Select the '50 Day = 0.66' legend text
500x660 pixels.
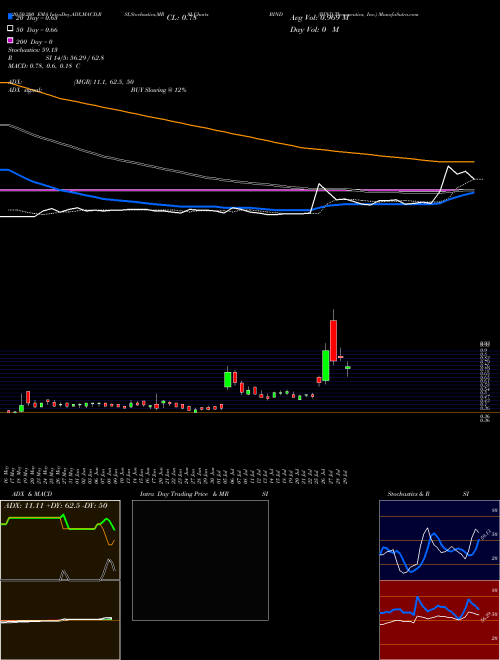coord(36,30)
